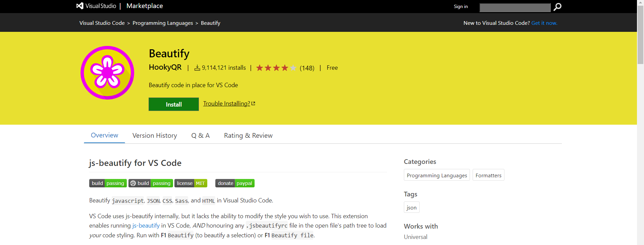Open the HookyQR publisher page

[x=165, y=67]
